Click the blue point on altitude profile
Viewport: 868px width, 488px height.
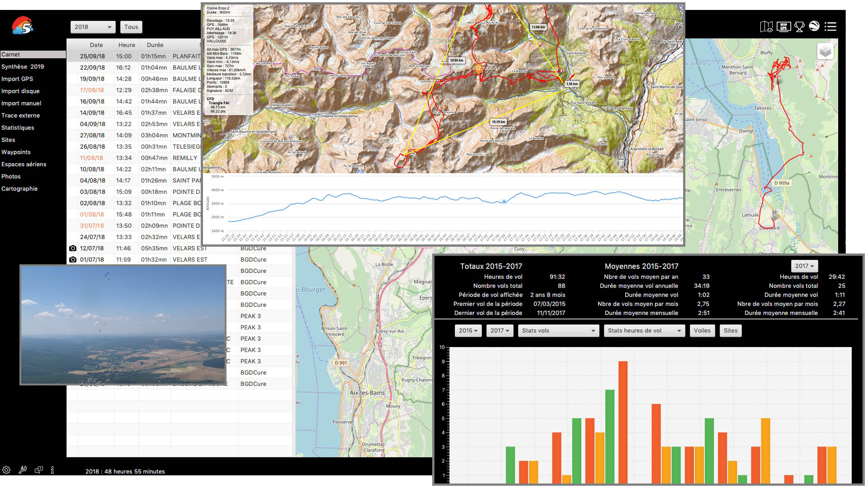point(504,202)
